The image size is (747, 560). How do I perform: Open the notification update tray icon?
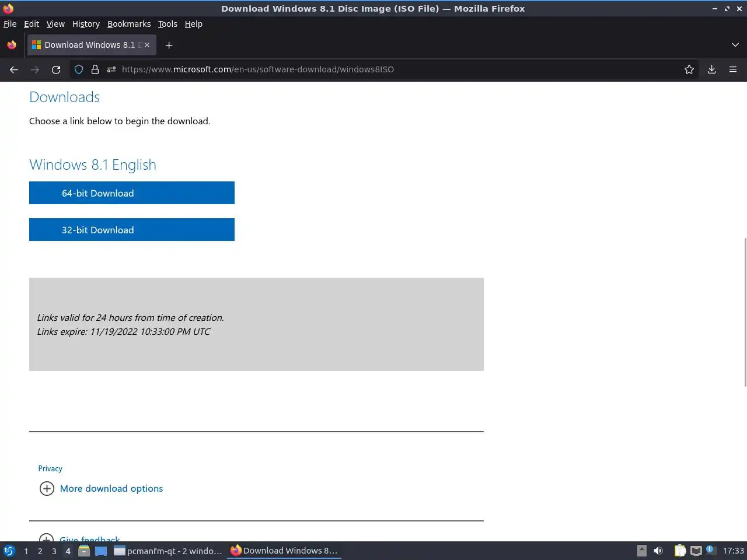click(x=710, y=549)
